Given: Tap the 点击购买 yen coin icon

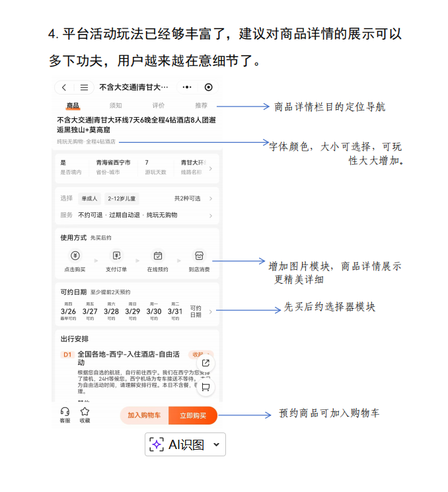Looking at the screenshot, I should coord(75,256).
